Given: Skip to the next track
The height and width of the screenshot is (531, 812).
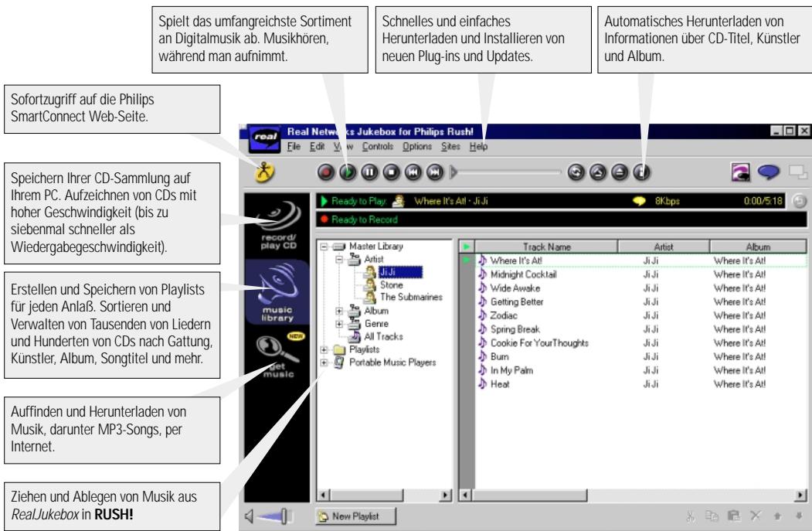Looking at the screenshot, I should [435, 172].
